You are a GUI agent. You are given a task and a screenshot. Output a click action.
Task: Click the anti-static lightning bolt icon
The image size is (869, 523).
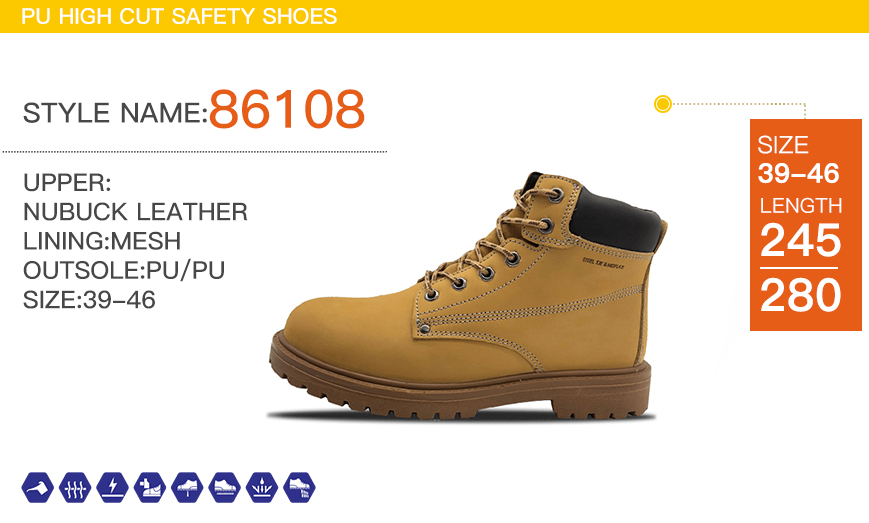[113, 488]
